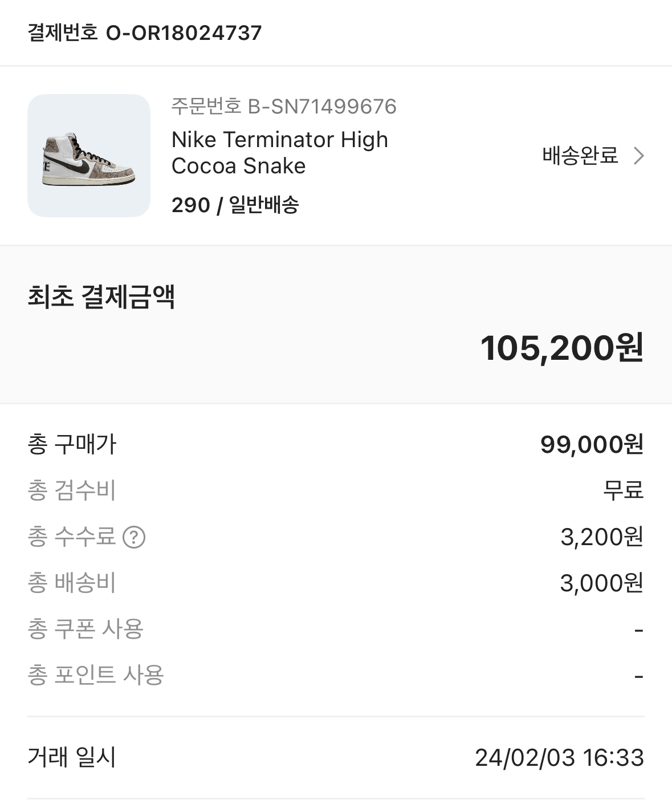Viewport: 672px width, 808px height.
Task: Click the 총 구매가 label
Action: tap(72, 444)
